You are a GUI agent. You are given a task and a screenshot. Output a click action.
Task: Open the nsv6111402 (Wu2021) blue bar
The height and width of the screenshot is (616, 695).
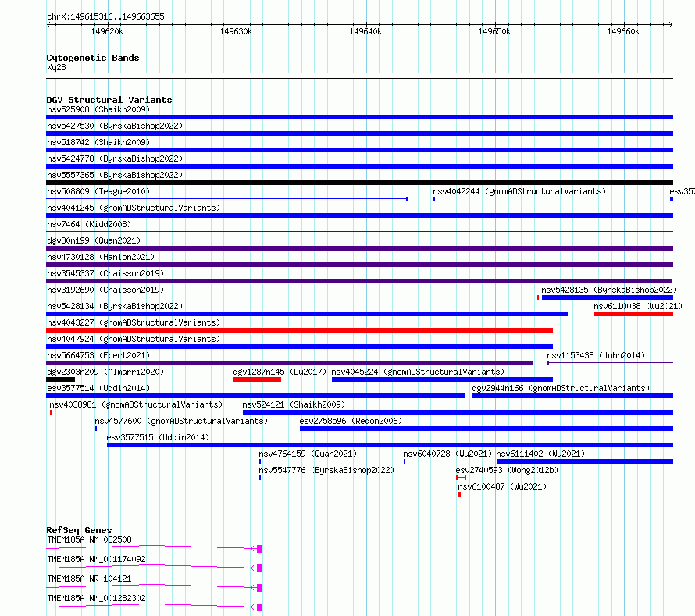pos(585,461)
